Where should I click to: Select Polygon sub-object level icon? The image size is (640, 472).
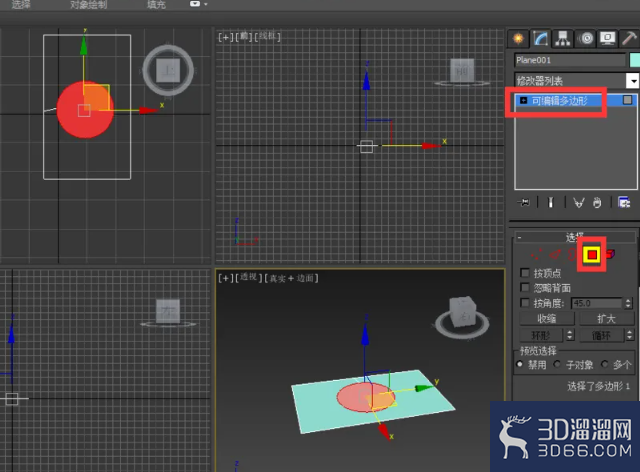click(x=592, y=255)
